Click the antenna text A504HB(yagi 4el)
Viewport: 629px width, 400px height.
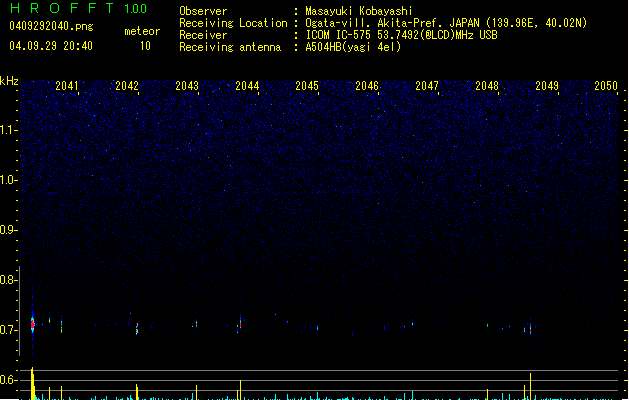pyautogui.click(x=353, y=47)
